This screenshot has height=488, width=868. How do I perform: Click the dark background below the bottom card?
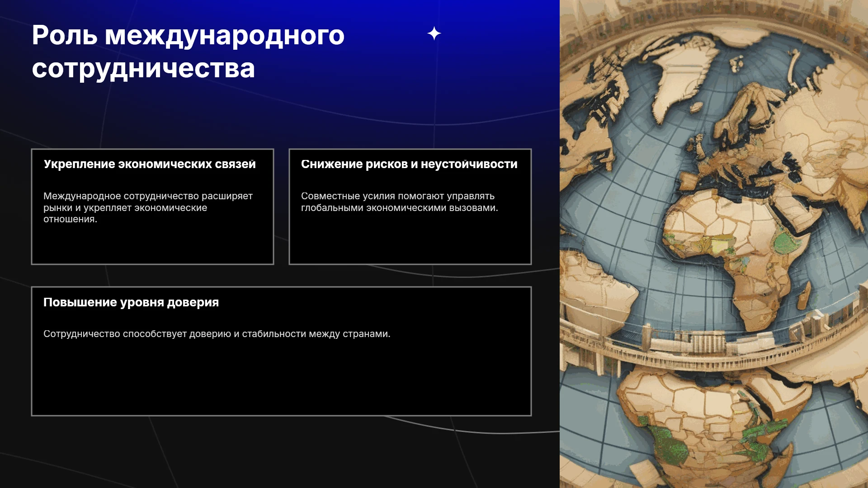coord(280,452)
